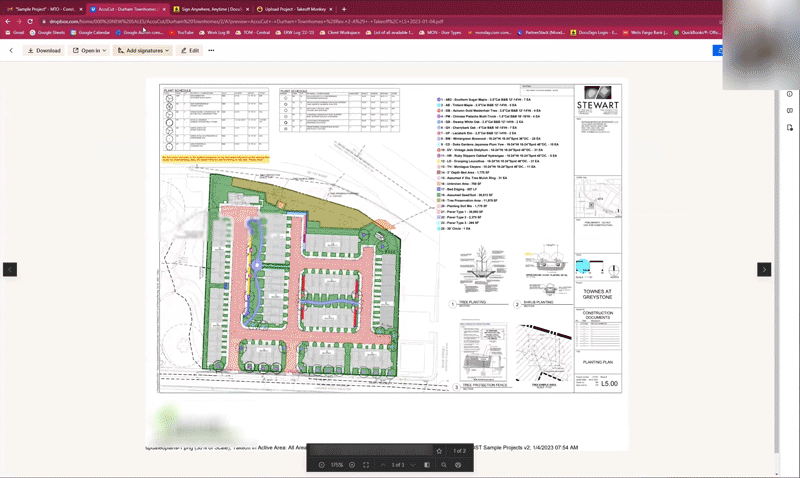Open the Google Calendar bookmark
800x478 pixels.
(x=90, y=32)
